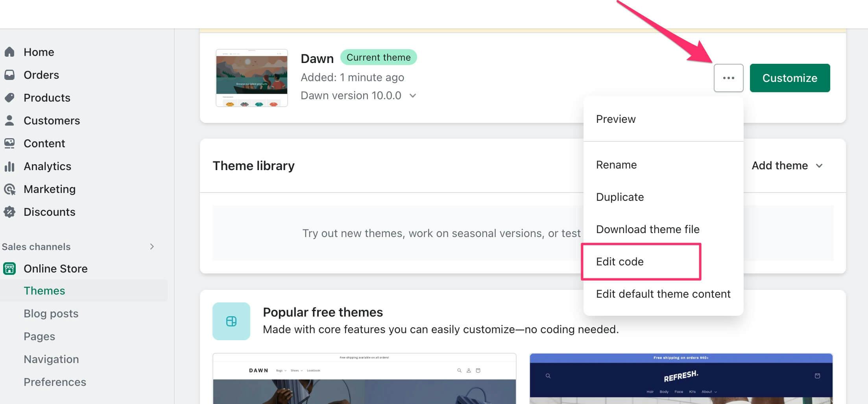The width and height of the screenshot is (868, 404).
Task: Open the Add theme dropdown
Action: coord(786,165)
